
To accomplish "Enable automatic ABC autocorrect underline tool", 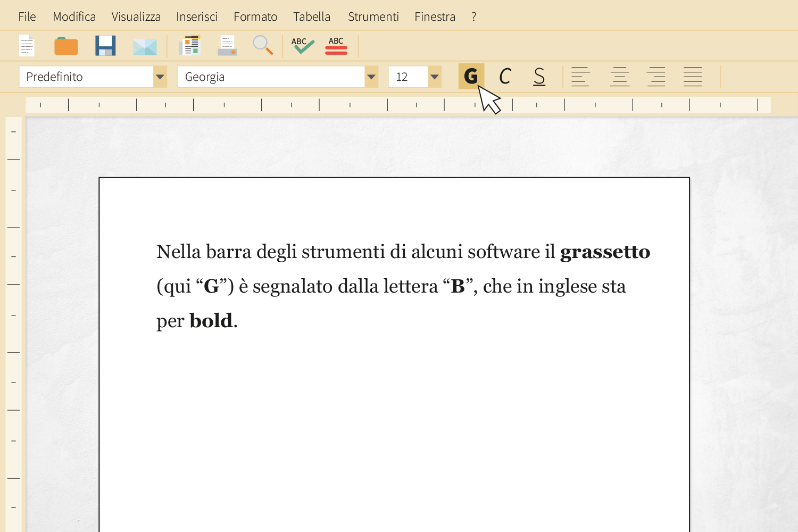I will 336,46.
